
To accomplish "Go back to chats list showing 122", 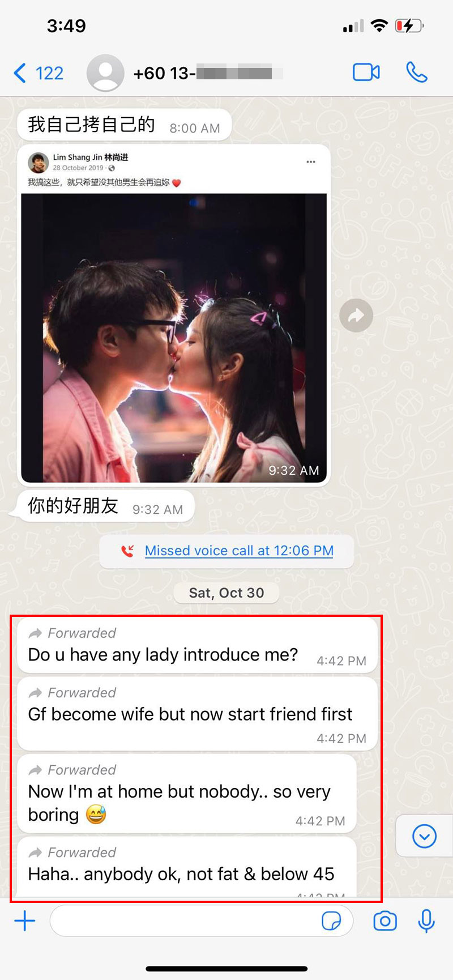I will pyautogui.click(x=38, y=73).
